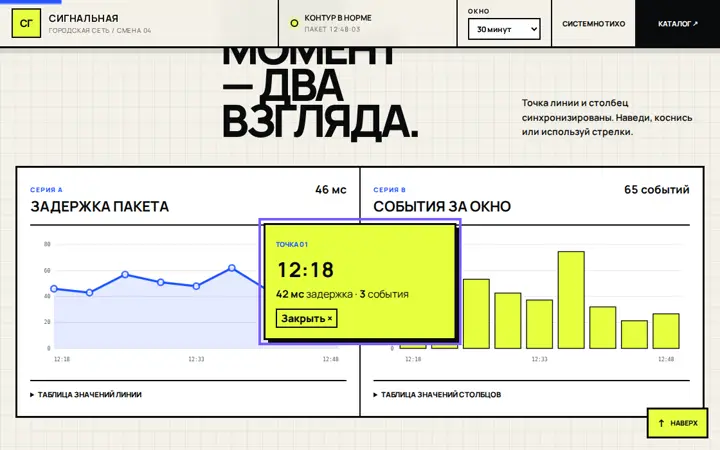Click the СИГНАЛЬНАЯ brand title
720x450 pixels.
coord(84,18)
